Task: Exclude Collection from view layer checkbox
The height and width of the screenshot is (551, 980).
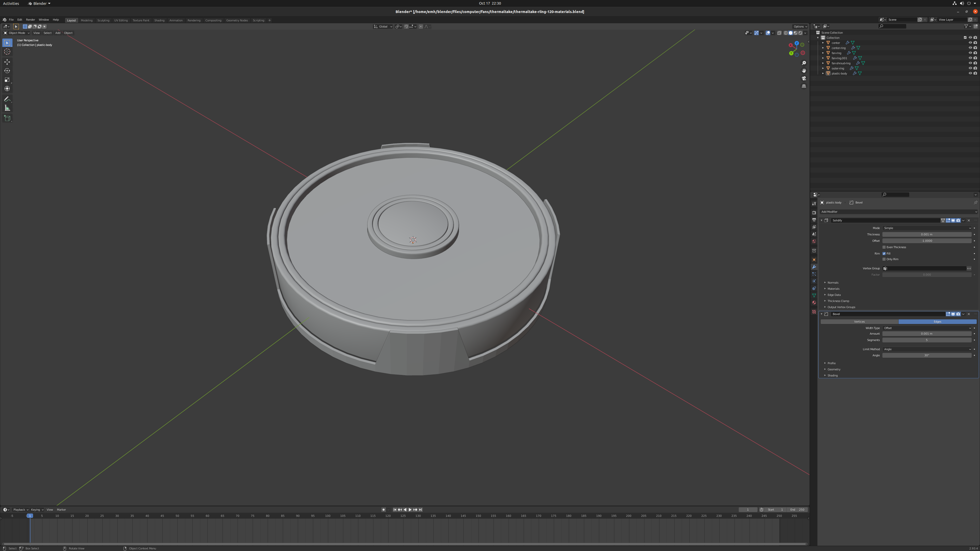Action: pos(965,38)
